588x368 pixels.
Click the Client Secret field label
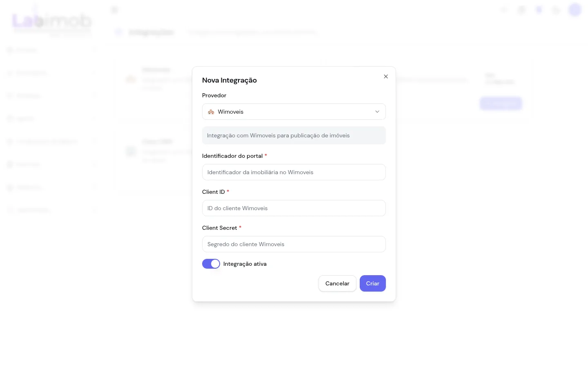pos(220,228)
